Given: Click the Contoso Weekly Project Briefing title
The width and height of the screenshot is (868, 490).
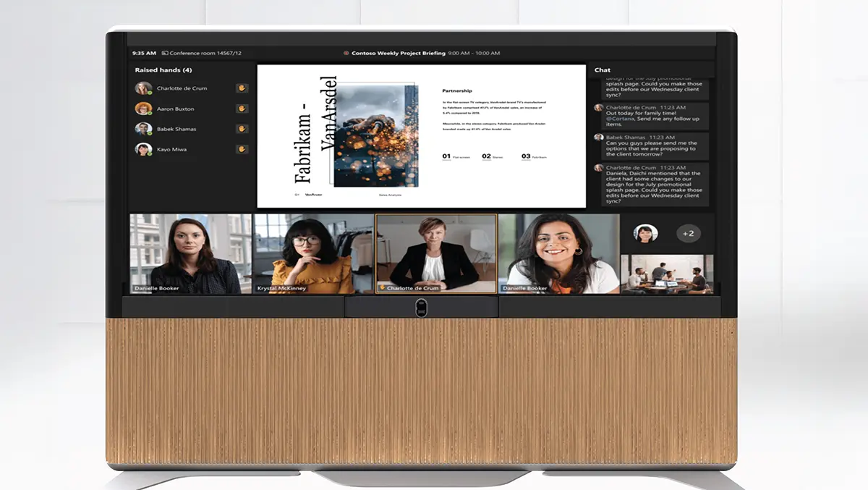Looking at the screenshot, I should point(399,53).
